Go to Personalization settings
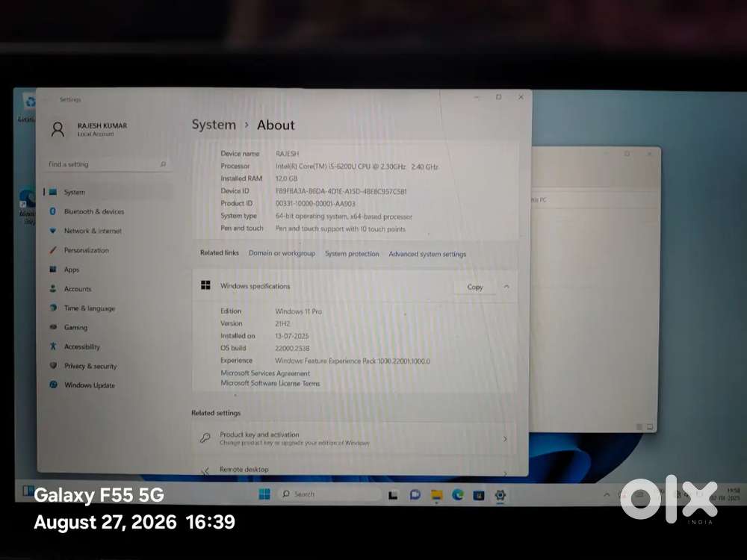This screenshot has height=560, width=747. tap(108, 250)
